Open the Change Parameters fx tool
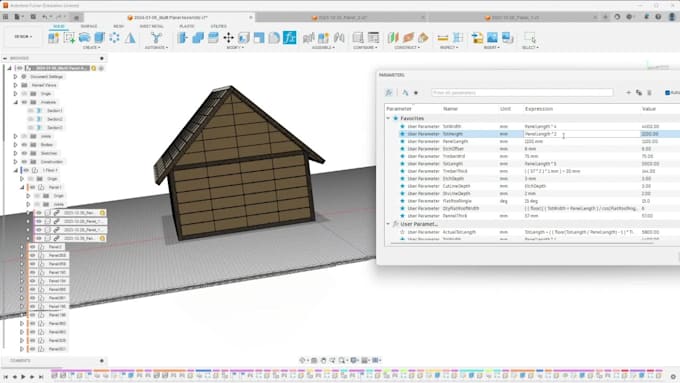 pyautogui.click(x=290, y=37)
